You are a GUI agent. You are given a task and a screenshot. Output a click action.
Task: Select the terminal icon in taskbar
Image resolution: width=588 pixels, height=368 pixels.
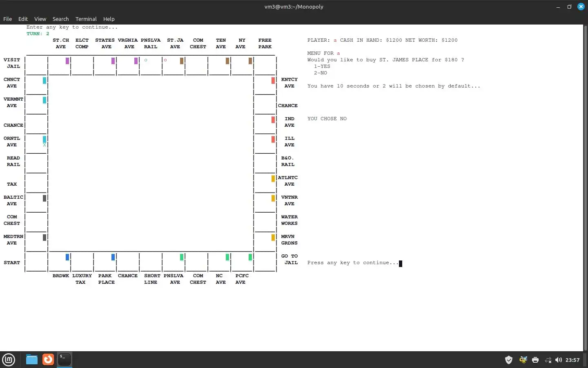[x=65, y=359]
